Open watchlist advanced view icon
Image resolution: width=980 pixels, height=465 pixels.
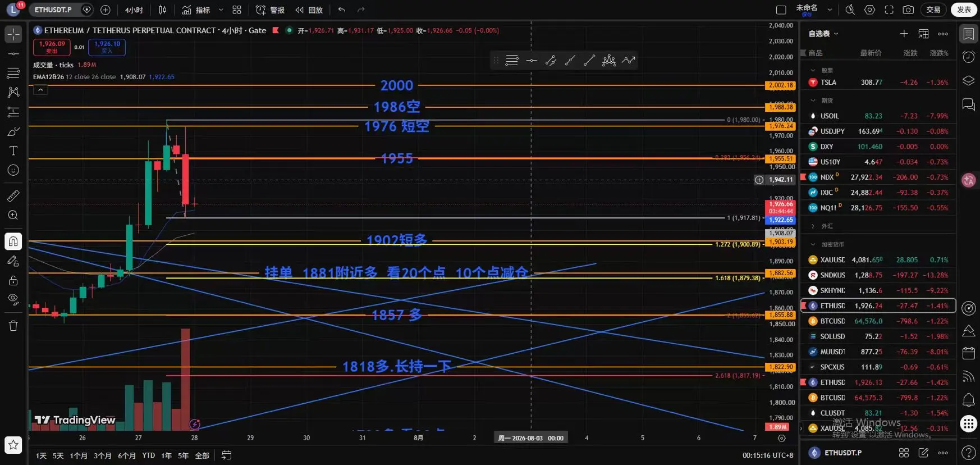(x=923, y=34)
